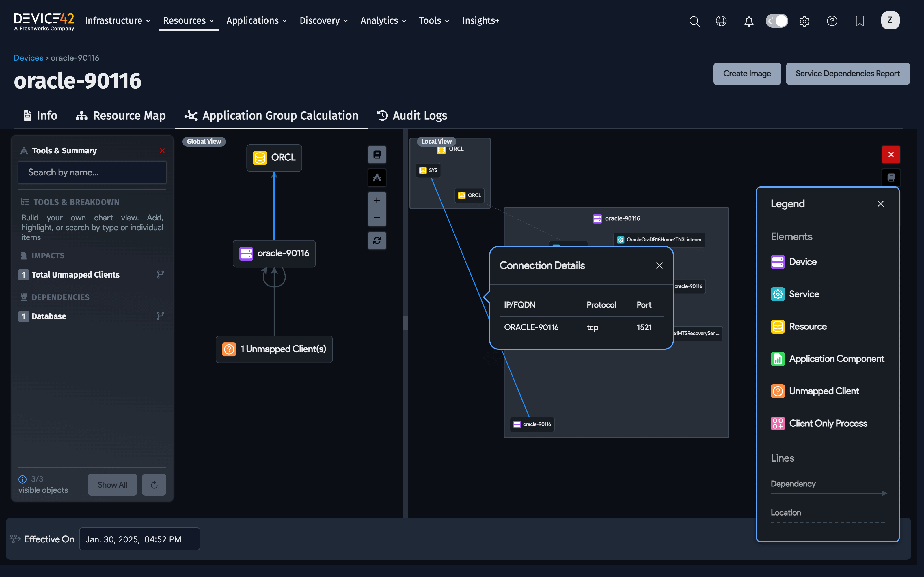Open the notifications bell
924x577 pixels.
(749, 21)
